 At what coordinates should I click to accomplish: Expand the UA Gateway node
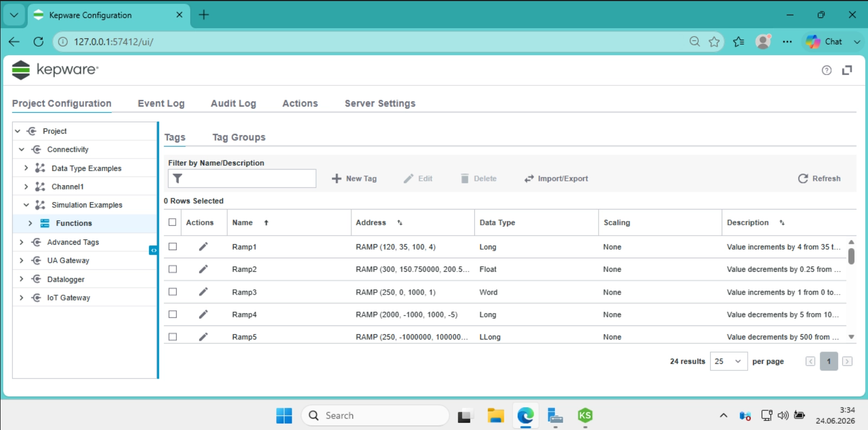22,260
